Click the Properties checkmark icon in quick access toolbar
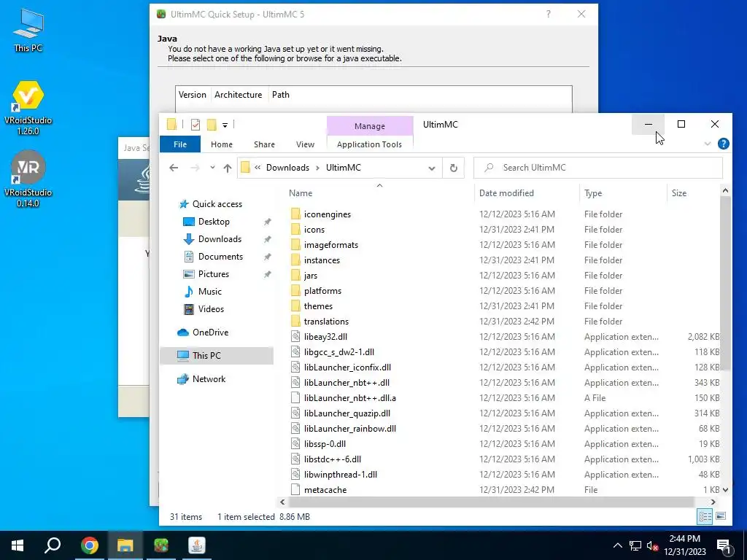The width and height of the screenshot is (747, 560). (196, 125)
